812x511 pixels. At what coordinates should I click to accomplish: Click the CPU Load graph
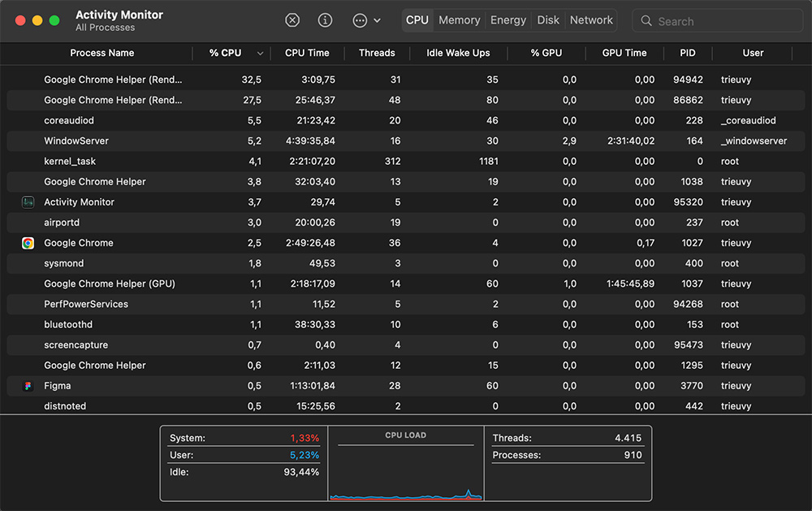[405, 473]
